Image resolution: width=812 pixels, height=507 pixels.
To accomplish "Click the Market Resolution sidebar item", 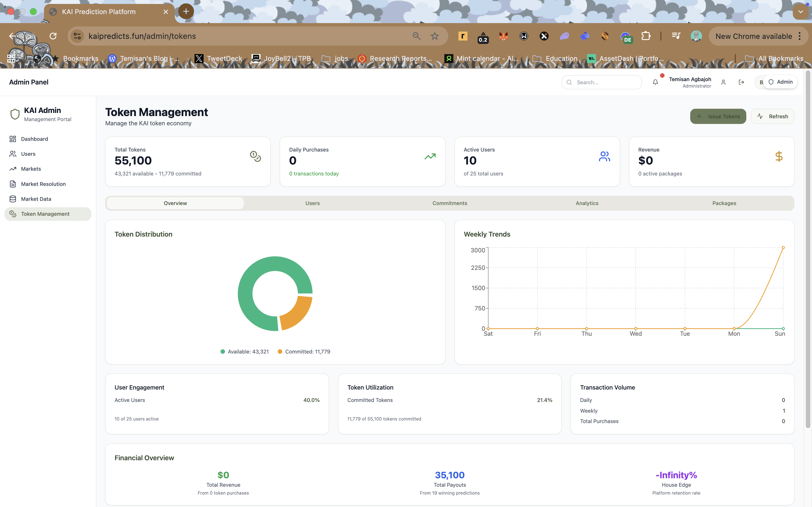I will [x=43, y=184].
